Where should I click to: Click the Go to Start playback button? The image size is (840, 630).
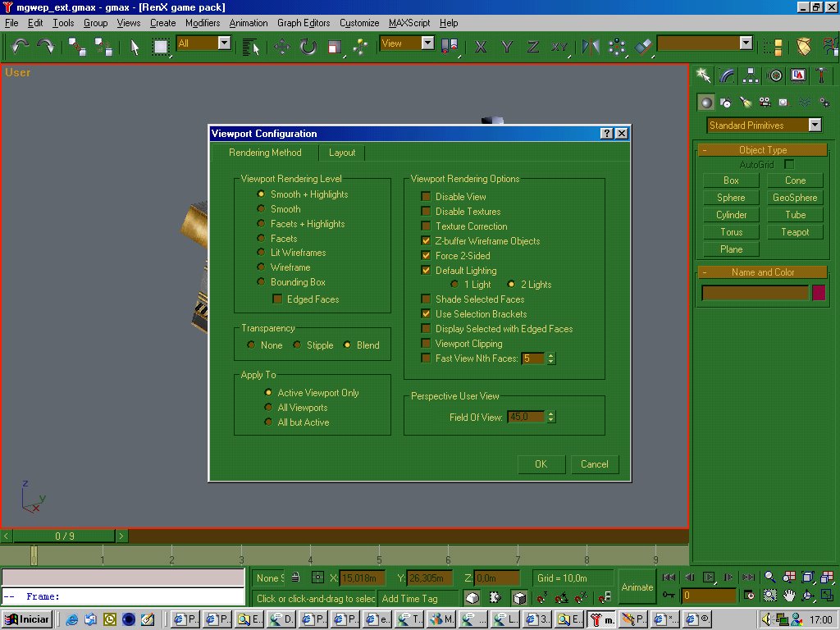669,577
